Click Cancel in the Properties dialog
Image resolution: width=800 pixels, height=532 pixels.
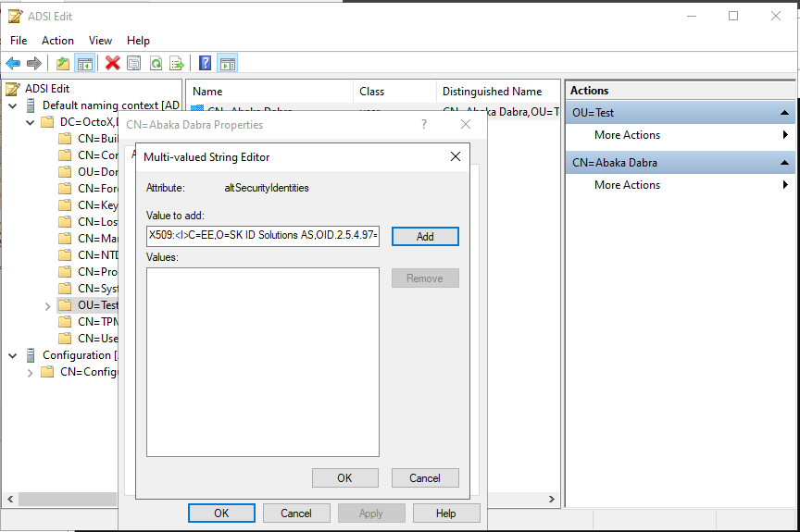coord(296,513)
